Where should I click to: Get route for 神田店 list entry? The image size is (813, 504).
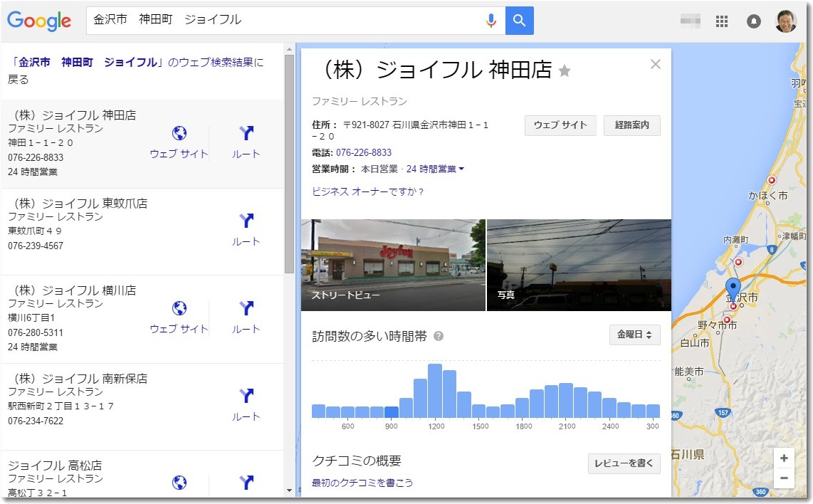(x=246, y=141)
